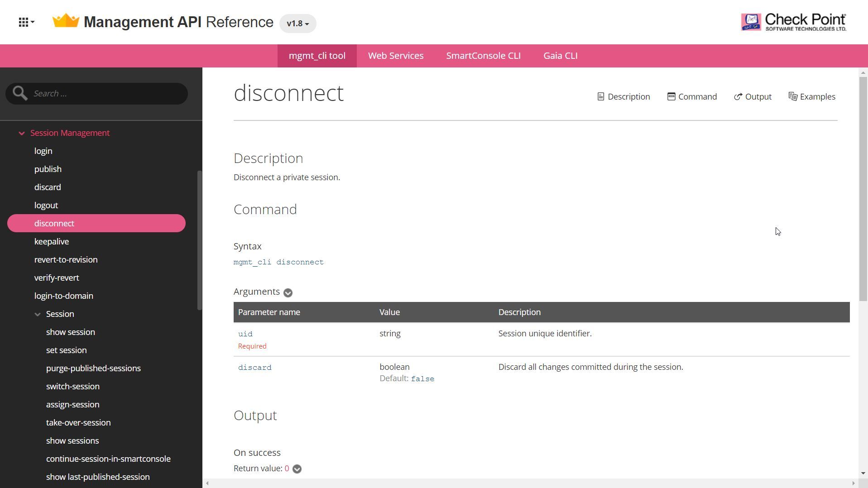
Task: Jump to Command section via its icon
Action: click(x=671, y=97)
